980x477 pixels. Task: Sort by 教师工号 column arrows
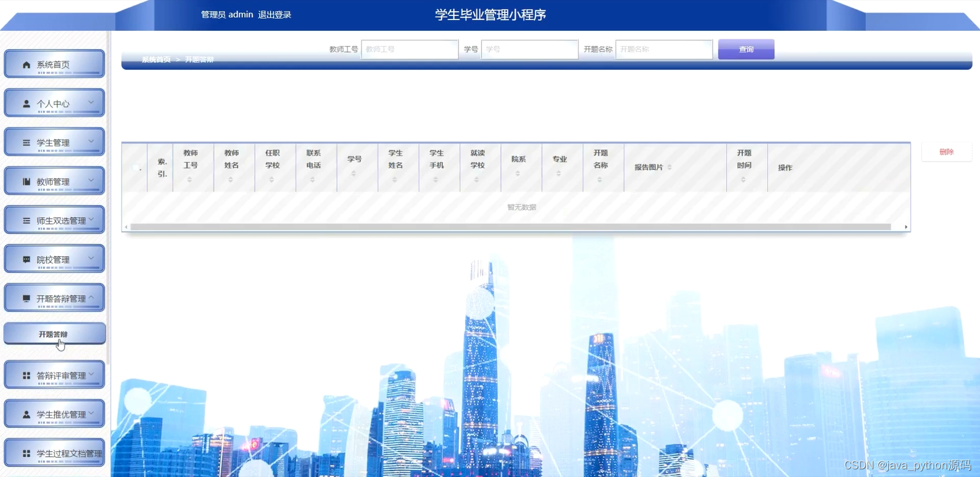point(189,179)
